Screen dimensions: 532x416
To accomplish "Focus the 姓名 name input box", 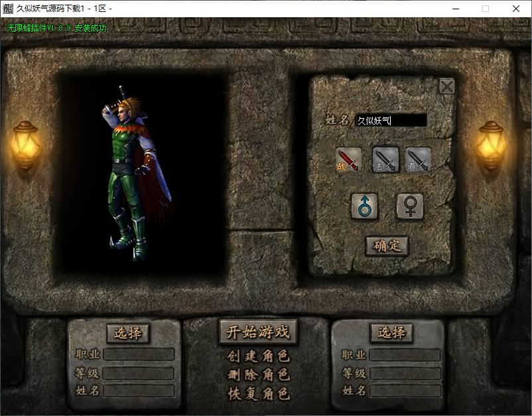I will (391, 120).
